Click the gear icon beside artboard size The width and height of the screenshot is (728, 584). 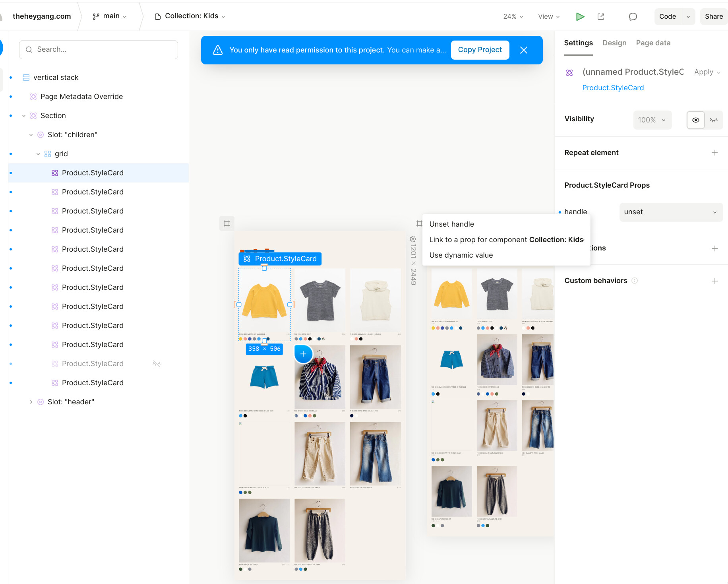(413, 239)
